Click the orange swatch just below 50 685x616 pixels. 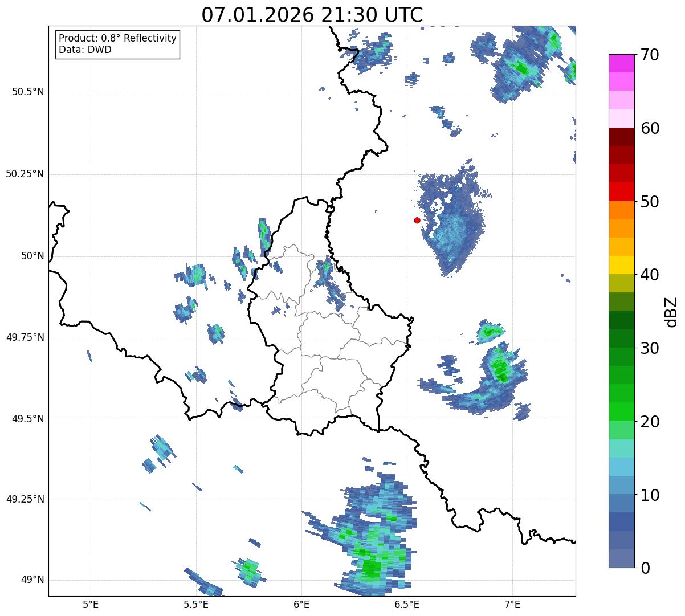point(621,210)
